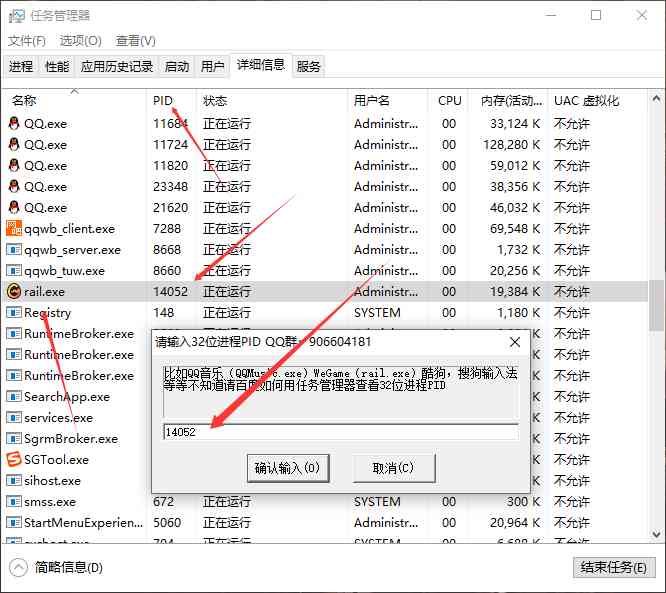
Task: Select the 详细信息 tab
Action: [x=261, y=65]
